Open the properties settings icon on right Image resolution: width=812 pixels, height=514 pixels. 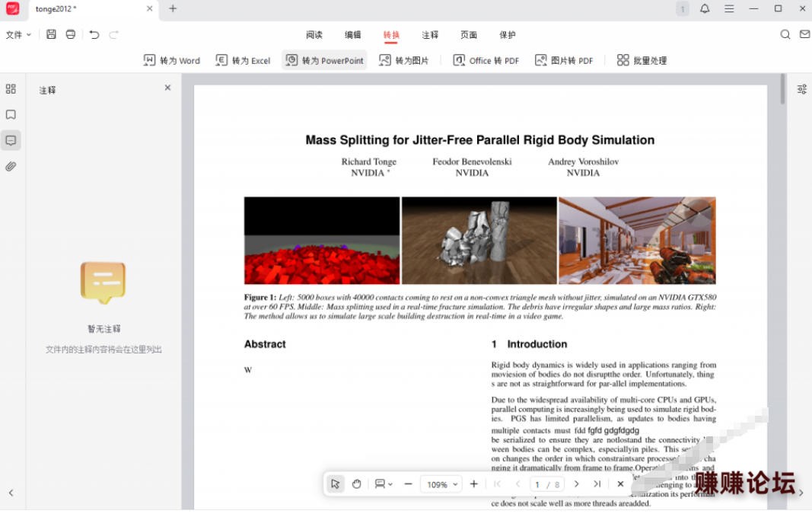(801, 89)
